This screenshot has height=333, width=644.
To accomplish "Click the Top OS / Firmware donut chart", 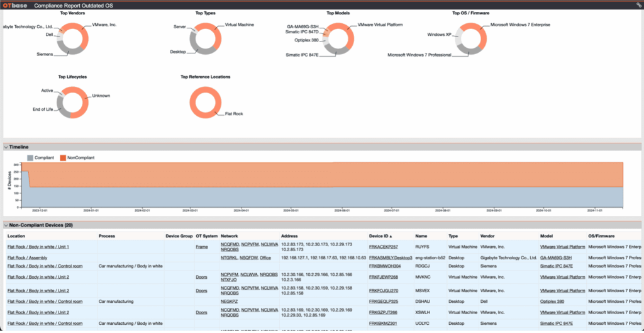I will coord(467,38).
